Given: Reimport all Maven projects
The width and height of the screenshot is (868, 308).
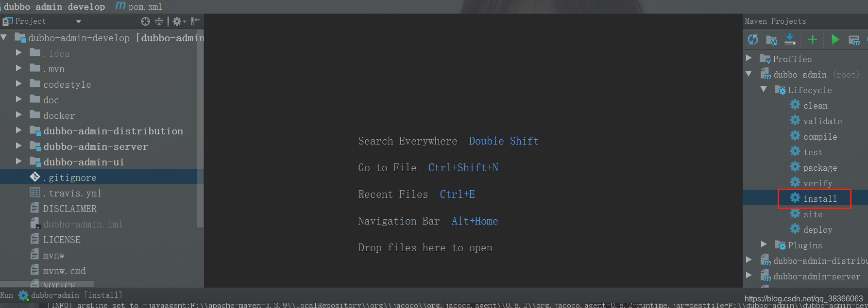Looking at the screenshot, I should click(x=753, y=39).
